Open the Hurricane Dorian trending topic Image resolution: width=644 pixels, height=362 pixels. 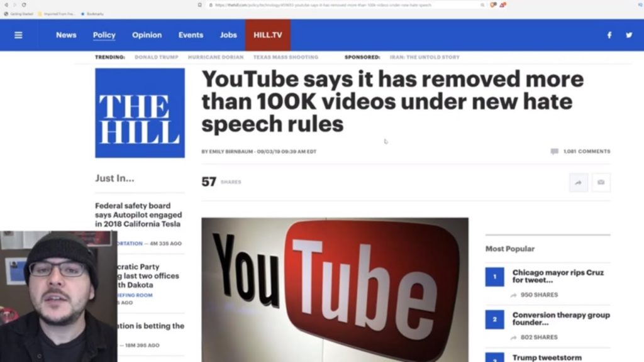coord(216,57)
